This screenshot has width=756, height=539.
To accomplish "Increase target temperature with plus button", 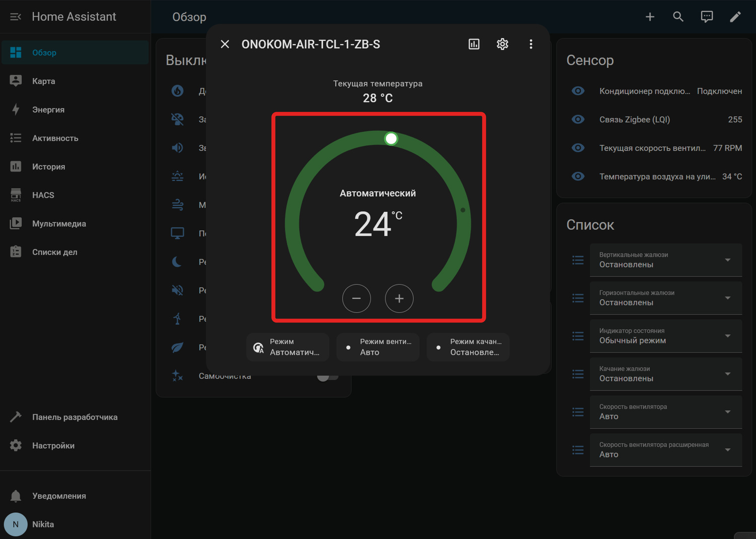I will click(x=399, y=298).
